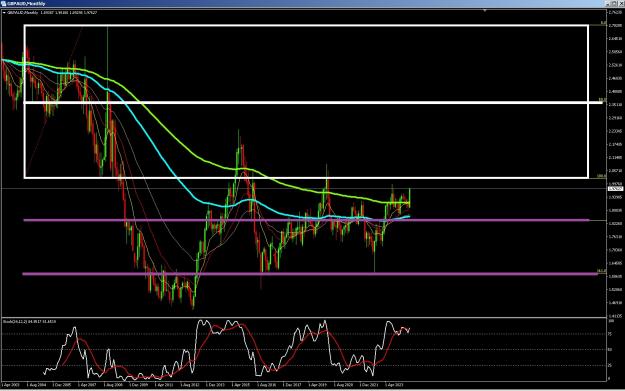Click the 25 level on the stochastic scale

pos(610,365)
